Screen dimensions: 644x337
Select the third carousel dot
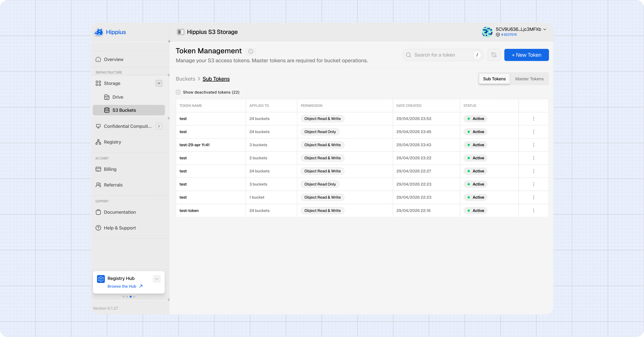[130, 297]
